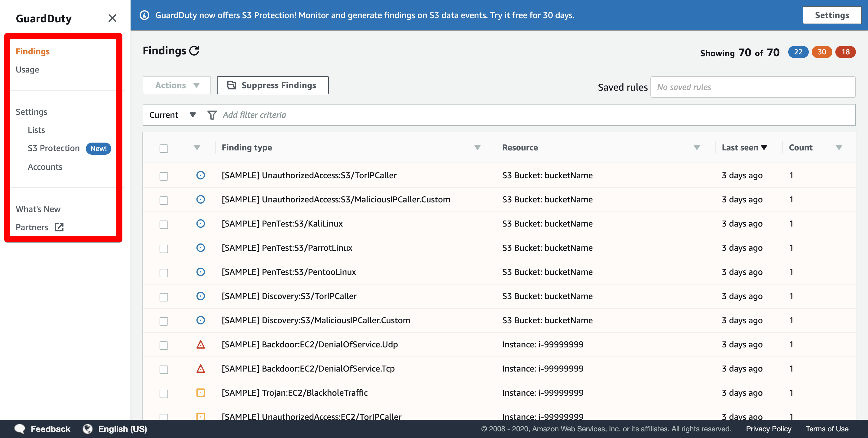Open the Partners external link icon
Image resolution: width=868 pixels, height=438 pixels.
(x=59, y=227)
